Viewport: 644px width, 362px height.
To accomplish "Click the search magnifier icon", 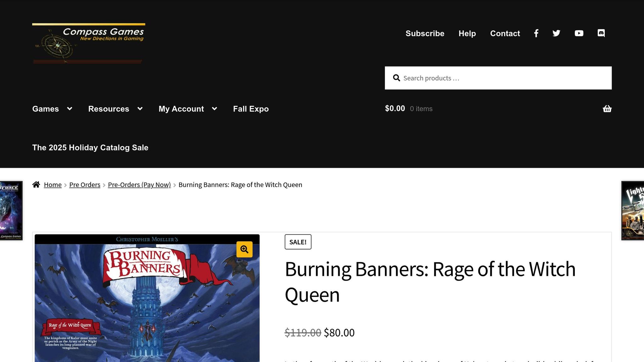I will point(397,78).
